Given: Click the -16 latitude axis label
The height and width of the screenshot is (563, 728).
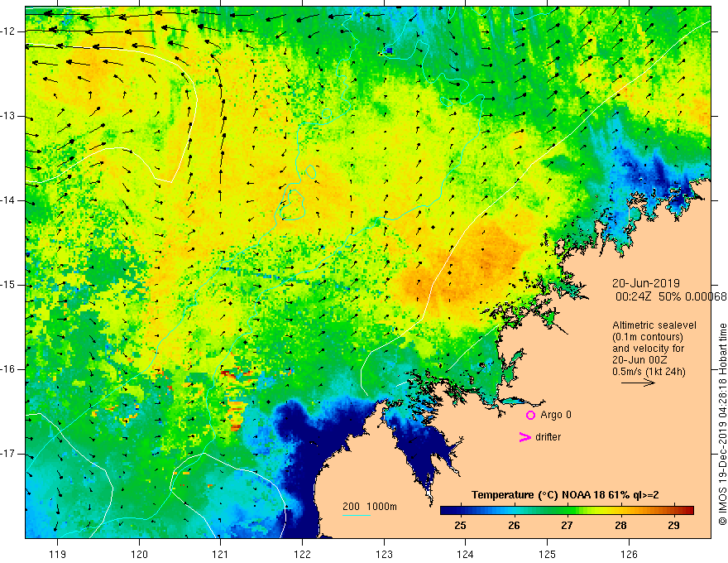Looking at the screenshot, I should coord(8,369).
